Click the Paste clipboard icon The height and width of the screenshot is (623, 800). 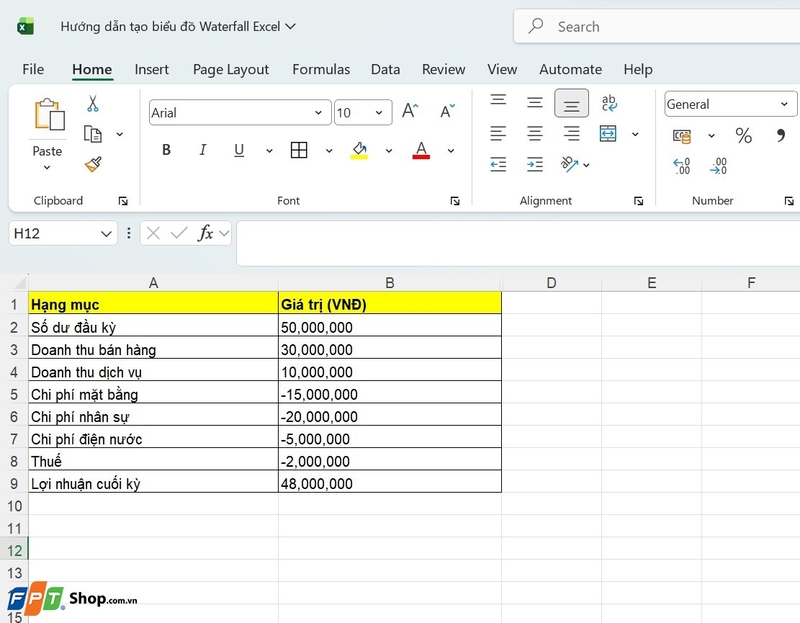[x=49, y=114]
